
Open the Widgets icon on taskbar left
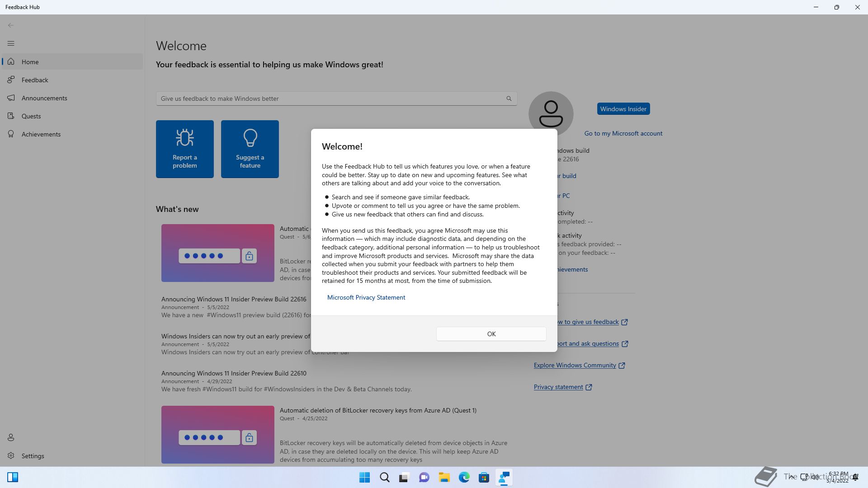pyautogui.click(x=13, y=477)
